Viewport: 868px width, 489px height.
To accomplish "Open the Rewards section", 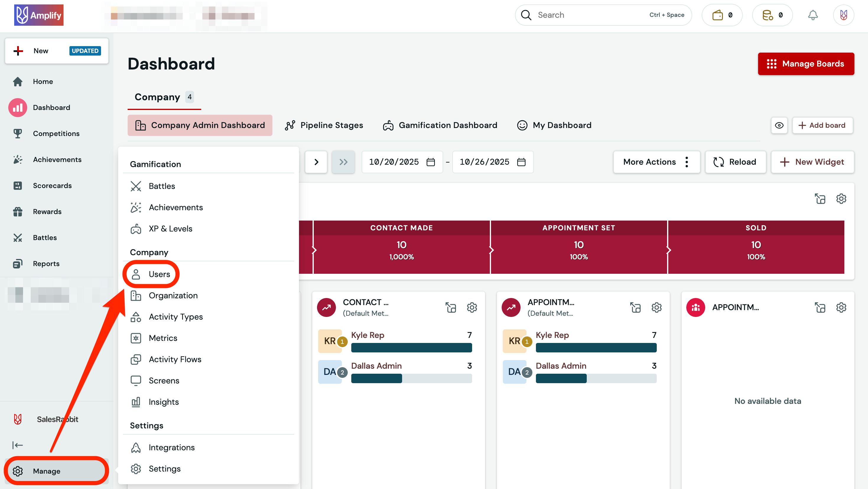I will [x=47, y=211].
